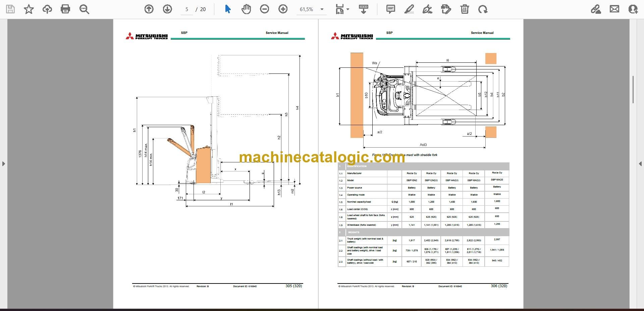644x311 pixels.
Task: Click the Stamp tool icon
Action: [446, 9]
